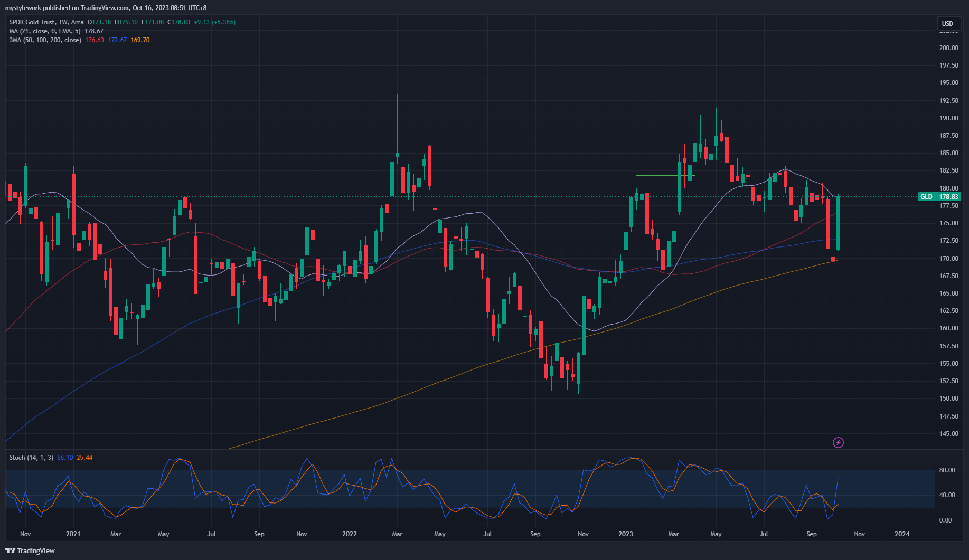Click the 40.00 Stoch axis label

pyautogui.click(x=947, y=495)
